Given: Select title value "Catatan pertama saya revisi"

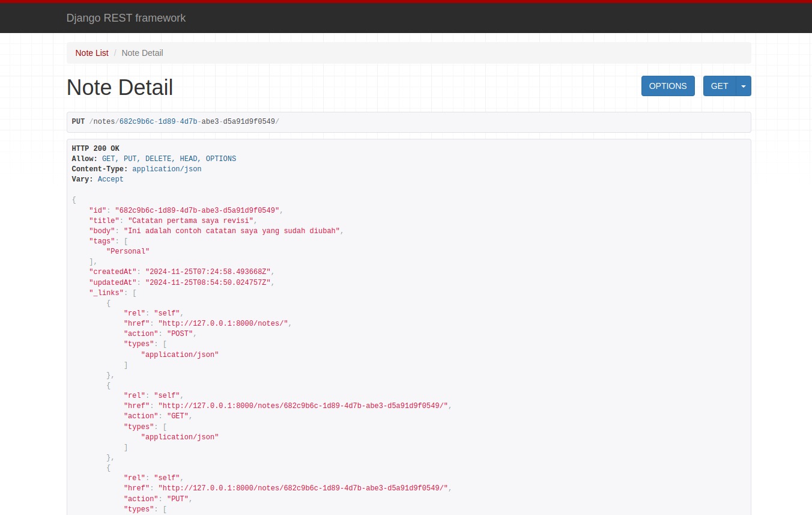Looking at the screenshot, I should pyautogui.click(x=190, y=221).
